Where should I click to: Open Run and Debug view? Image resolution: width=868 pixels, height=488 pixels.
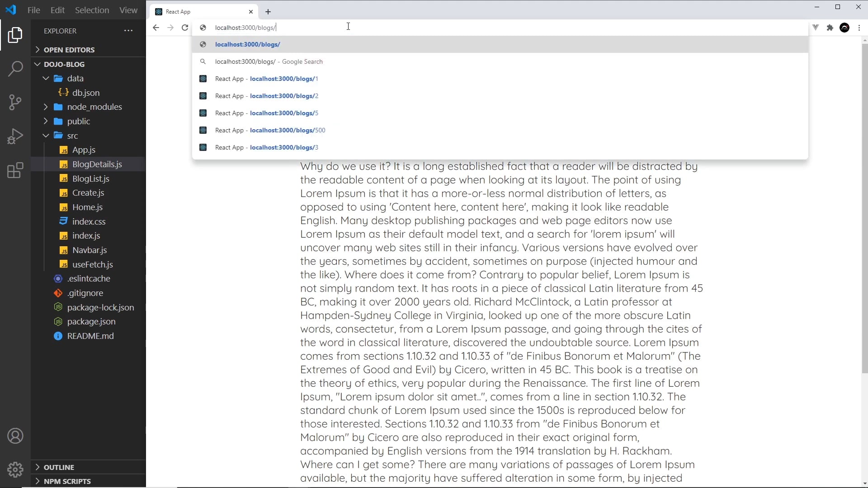[15, 136]
